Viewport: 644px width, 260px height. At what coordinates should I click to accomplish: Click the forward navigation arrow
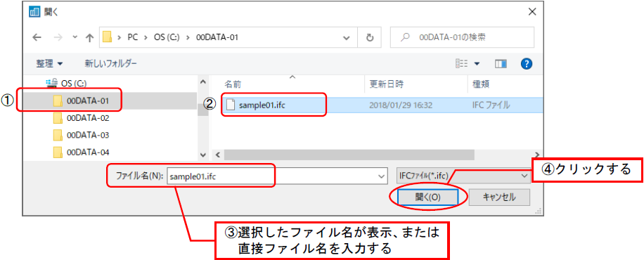(x=58, y=37)
